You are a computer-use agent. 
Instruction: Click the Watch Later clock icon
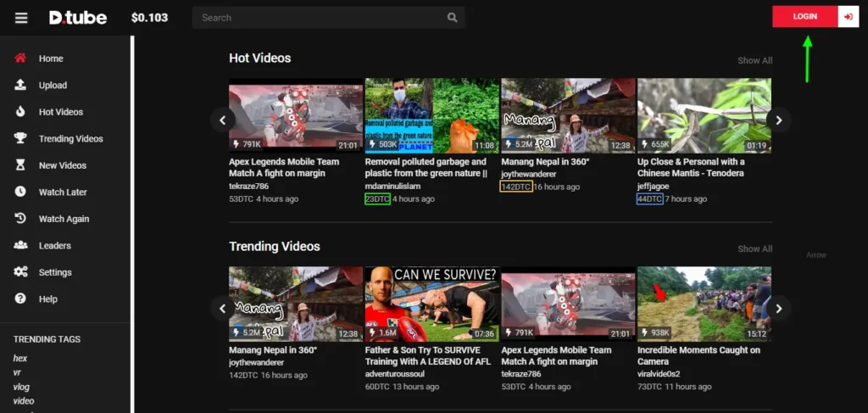pos(20,192)
